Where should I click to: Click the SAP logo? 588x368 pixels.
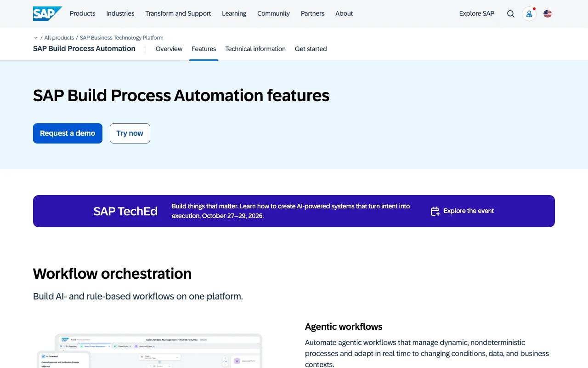[47, 14]
